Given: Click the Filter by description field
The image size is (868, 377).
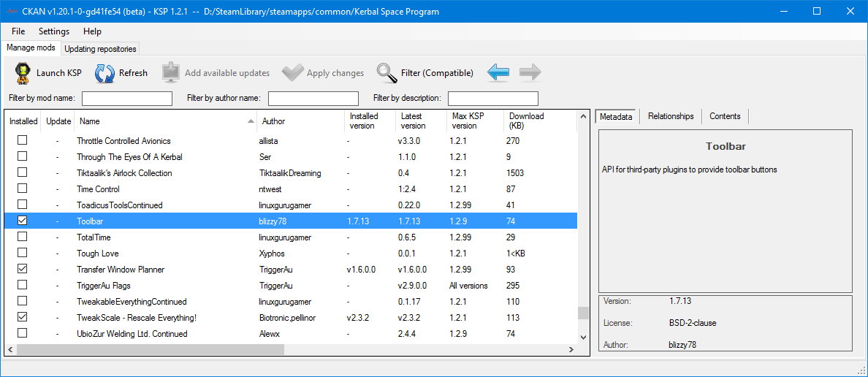Looking at the screenshot, I should pyautogui.click(x=493, y=99).
